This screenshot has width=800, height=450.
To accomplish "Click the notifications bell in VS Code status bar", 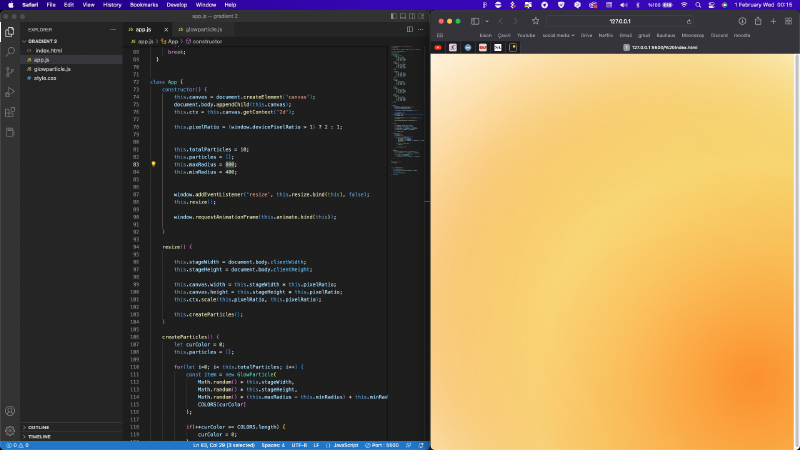I will (421, 445).
